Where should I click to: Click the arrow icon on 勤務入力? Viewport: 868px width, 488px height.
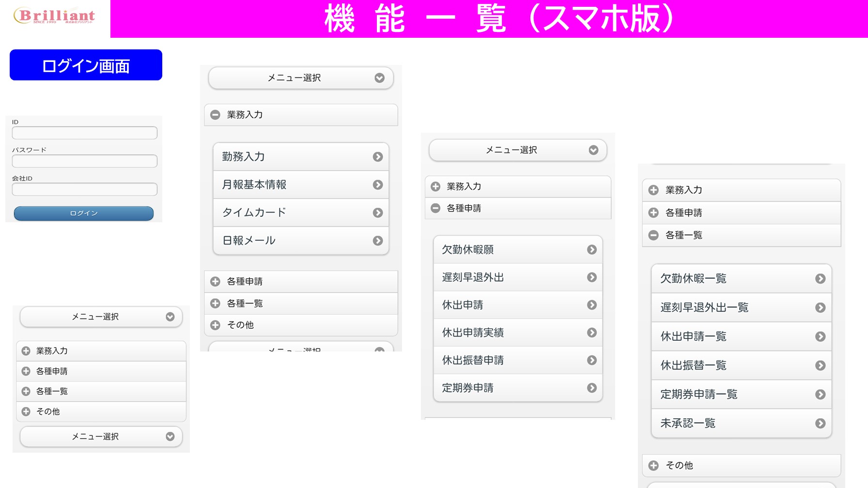tap(378, 157)
